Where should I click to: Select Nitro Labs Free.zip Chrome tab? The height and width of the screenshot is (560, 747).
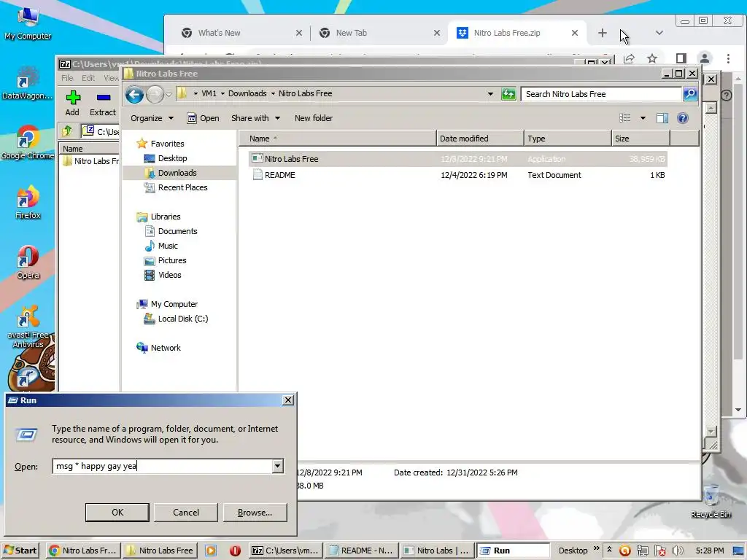518,33
